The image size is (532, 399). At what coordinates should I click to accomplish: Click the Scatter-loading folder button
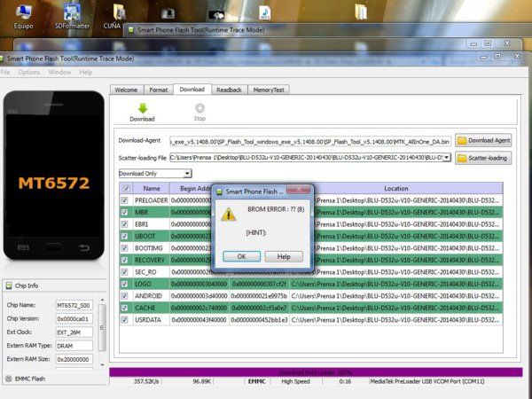pos(483,158)
